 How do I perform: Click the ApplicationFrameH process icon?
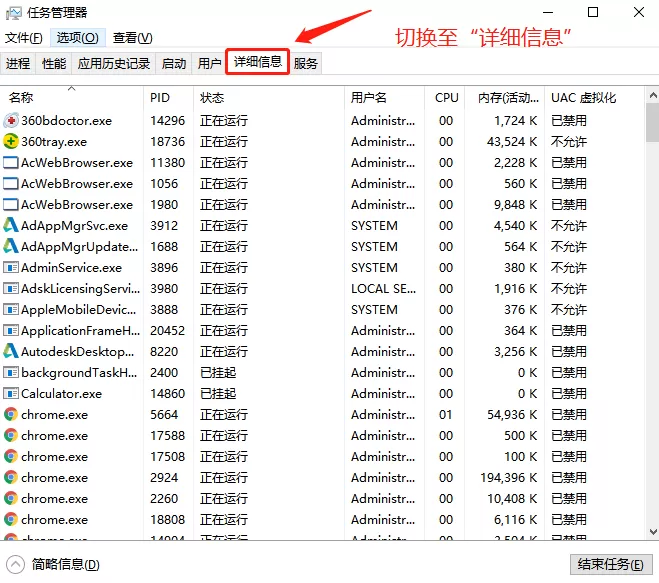click(x=11, y=330)
